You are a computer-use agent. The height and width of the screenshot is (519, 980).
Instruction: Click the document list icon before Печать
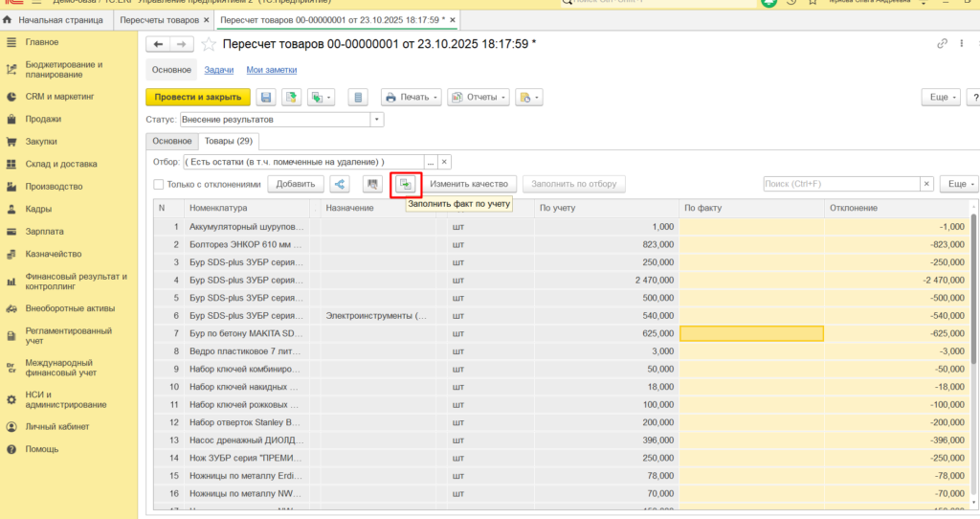(x=358, y=98)
